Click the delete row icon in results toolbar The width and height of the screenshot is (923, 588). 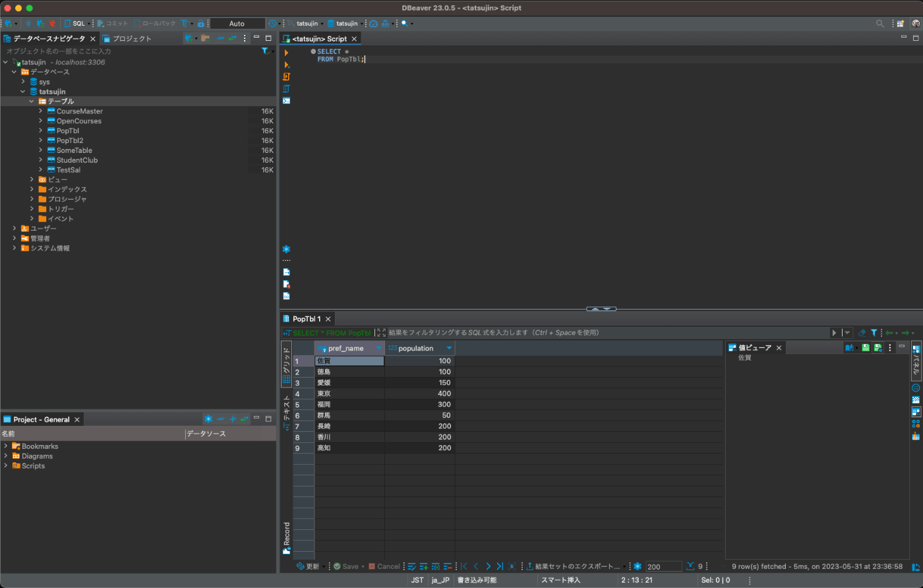[x=448, y=566]
